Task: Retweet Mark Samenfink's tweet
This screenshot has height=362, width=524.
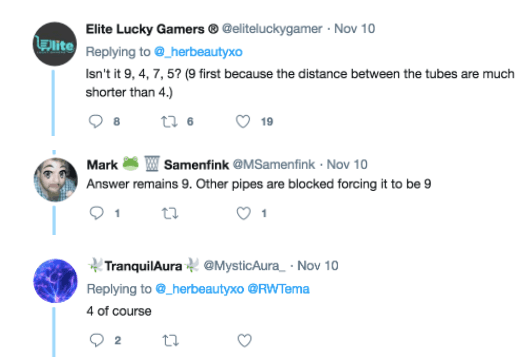Action: pos(170,213)
